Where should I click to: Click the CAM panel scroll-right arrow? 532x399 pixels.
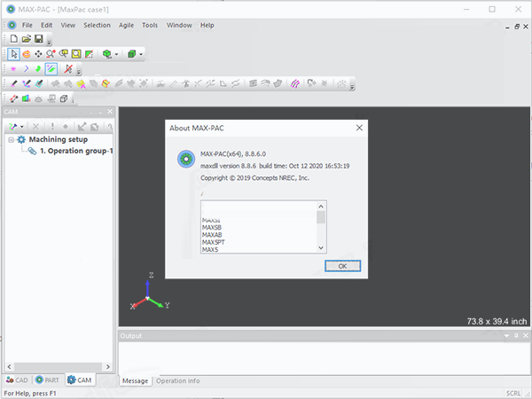tap(108, 367)
